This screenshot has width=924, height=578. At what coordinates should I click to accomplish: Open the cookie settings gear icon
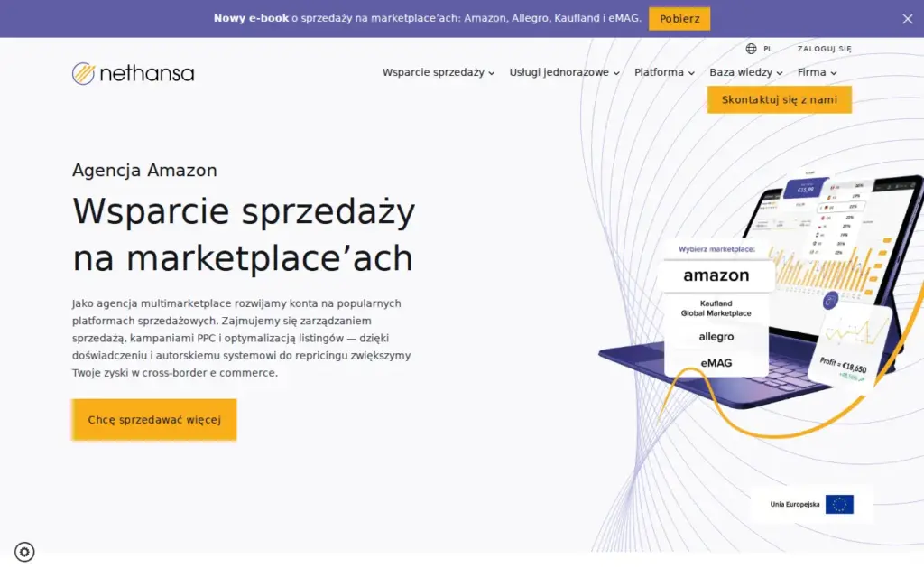pos(24,552)
